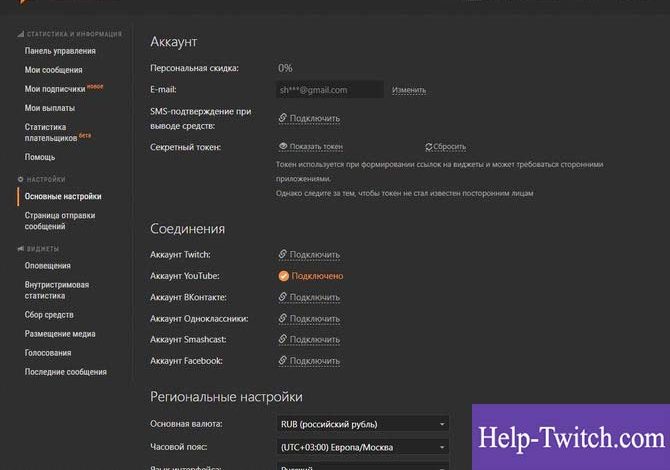
Task: Click the refresh icon beside Сбросить
Action: (x=429, y=147)
